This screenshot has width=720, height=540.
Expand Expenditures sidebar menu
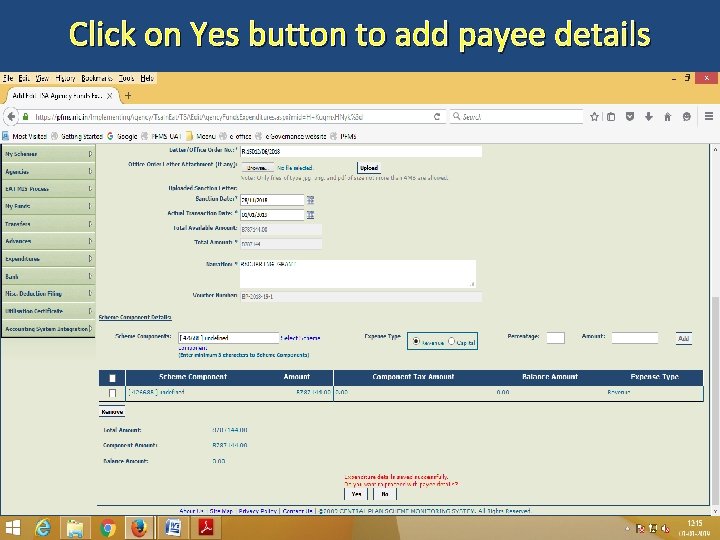click(x=48, y=259)
